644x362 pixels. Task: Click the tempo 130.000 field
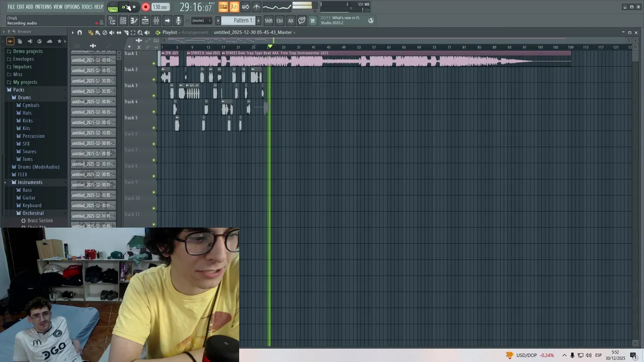[160, 7]
